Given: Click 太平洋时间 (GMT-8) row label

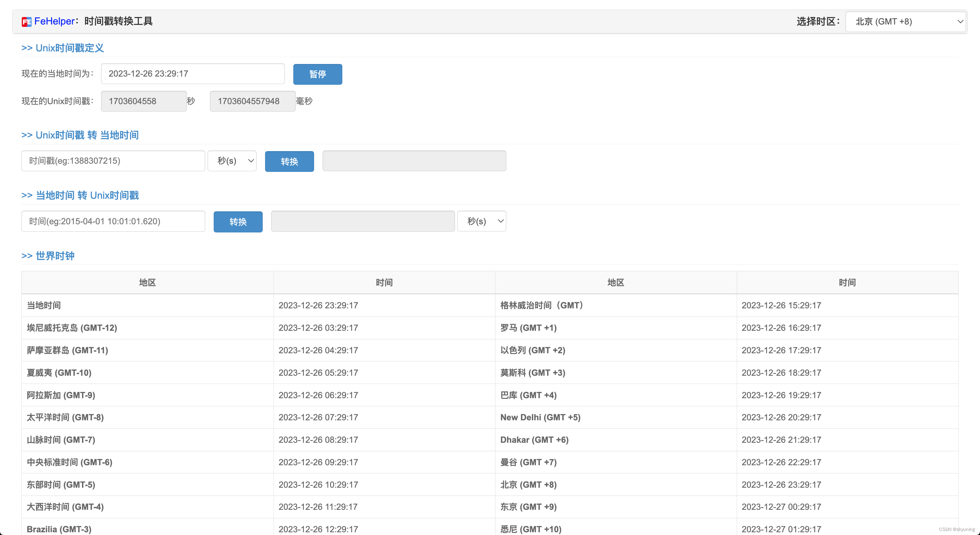Looking at the screenshot, I should tap(65, 418).
